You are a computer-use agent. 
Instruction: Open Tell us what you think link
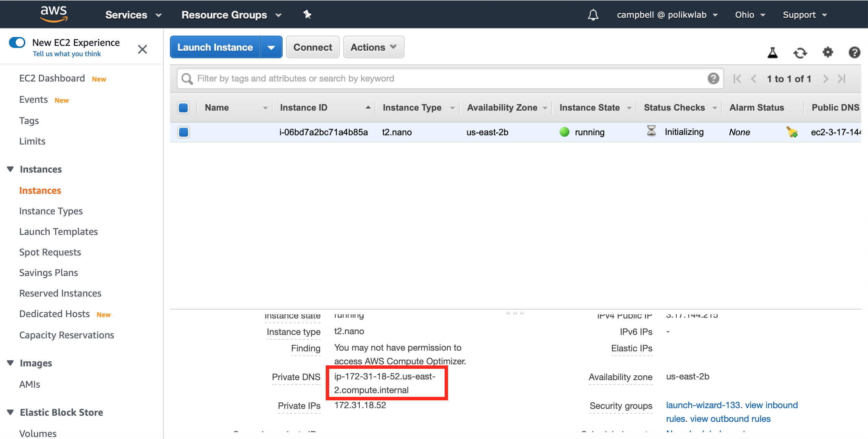(67, 54)
